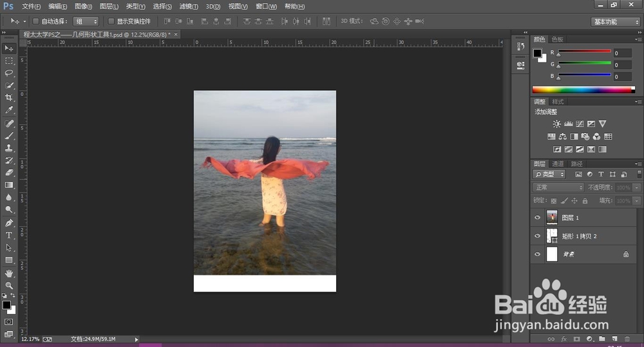Viewport: 644px width, 347px height.
Task: Add layer style fx icon
Action: tap(564, 339)
